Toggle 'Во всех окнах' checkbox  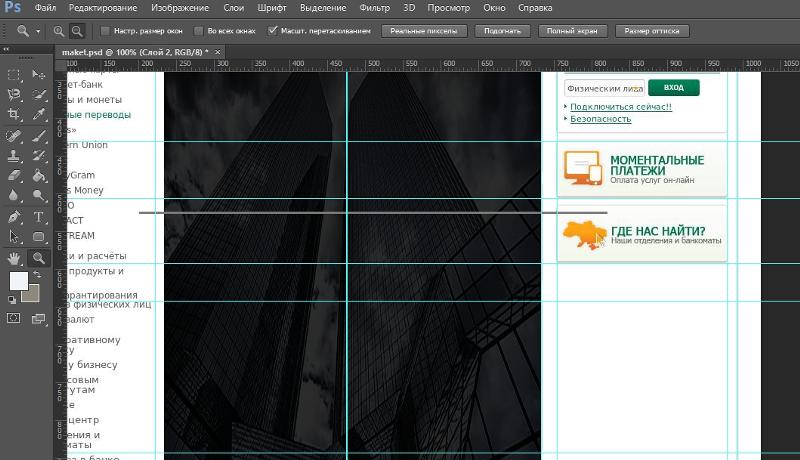[198, 31]
